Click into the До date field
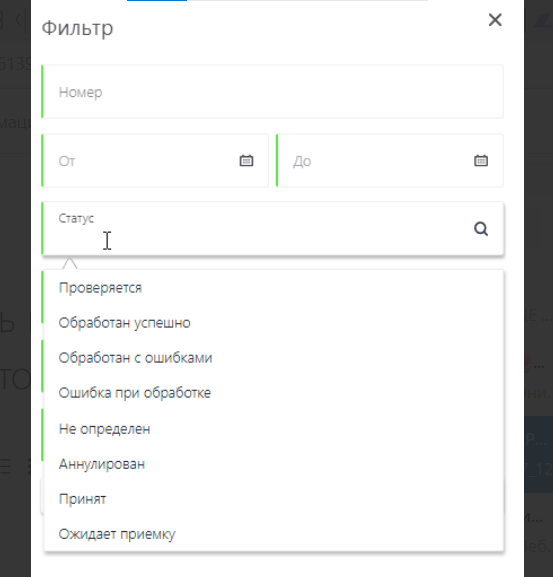 pos(390,160)
